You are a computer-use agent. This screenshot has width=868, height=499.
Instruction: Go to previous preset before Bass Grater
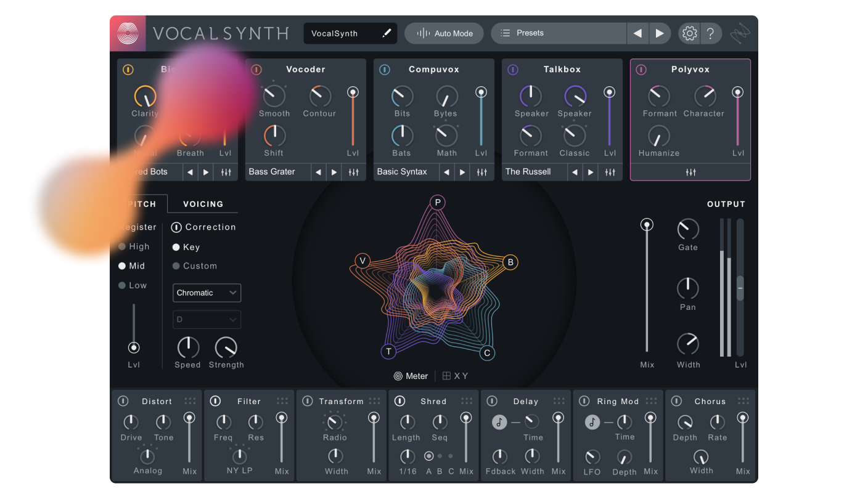[x=318, y=172]
